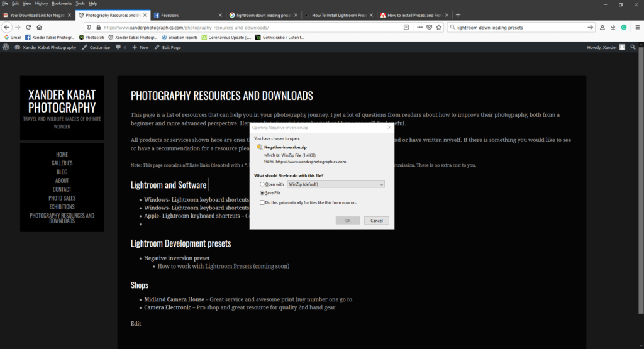Open Photocrati bookmark

[91, 37]
